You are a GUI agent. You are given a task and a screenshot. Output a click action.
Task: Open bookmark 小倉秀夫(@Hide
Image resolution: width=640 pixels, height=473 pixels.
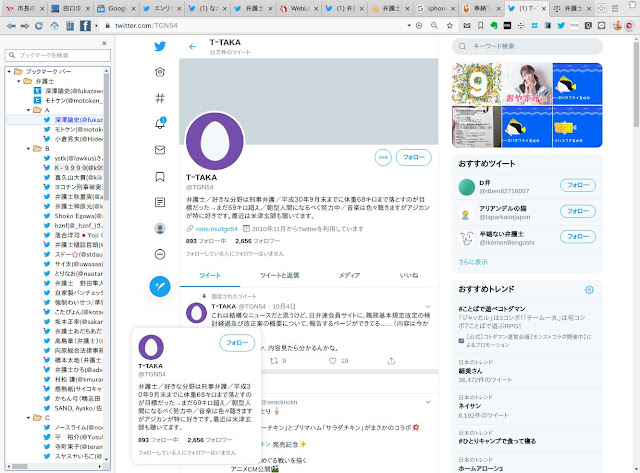click(74, 139)
